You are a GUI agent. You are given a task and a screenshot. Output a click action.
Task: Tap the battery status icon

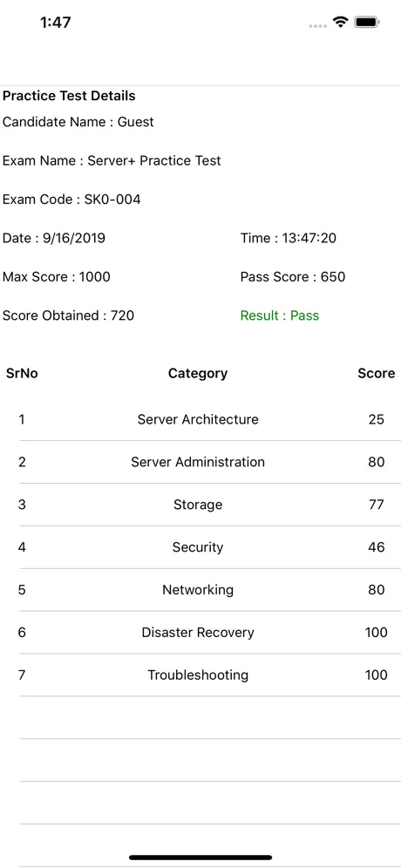click(x=367, y=22)
